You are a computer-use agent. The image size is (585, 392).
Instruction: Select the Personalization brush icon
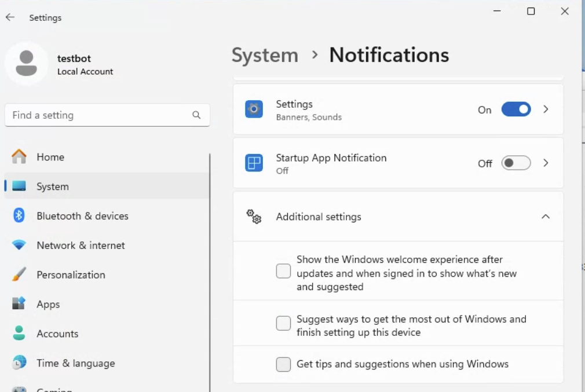[19, 274]
